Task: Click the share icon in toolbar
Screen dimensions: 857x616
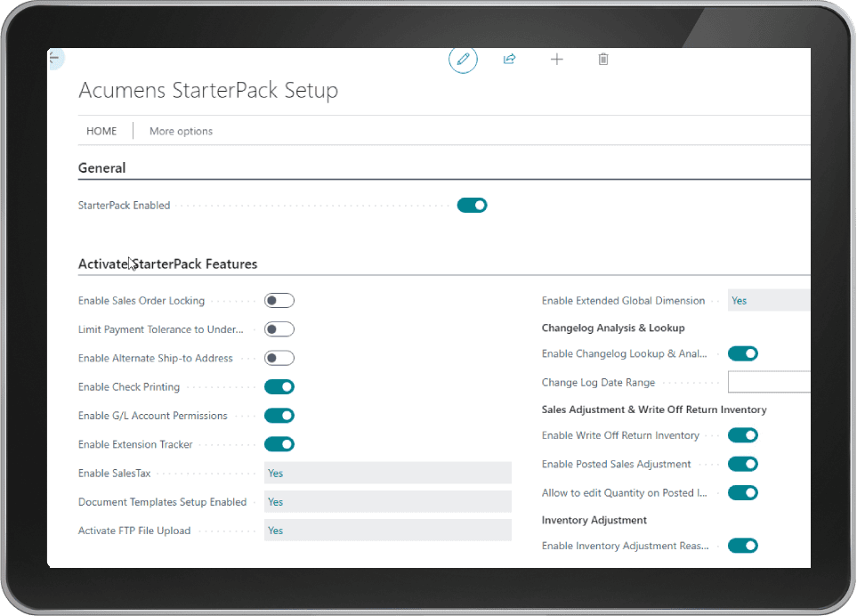Action: coord(509,59)
